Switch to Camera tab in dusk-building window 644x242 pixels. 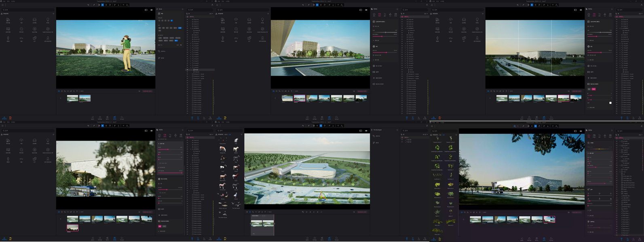tap(594, 136)
